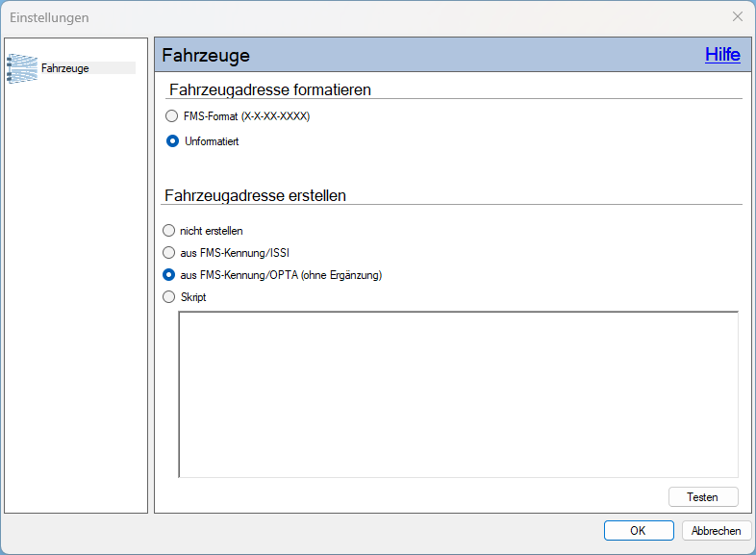This screenshot has height=555, width=756.
Task: Confirm settings with the OK button
Action: [639, 530]
